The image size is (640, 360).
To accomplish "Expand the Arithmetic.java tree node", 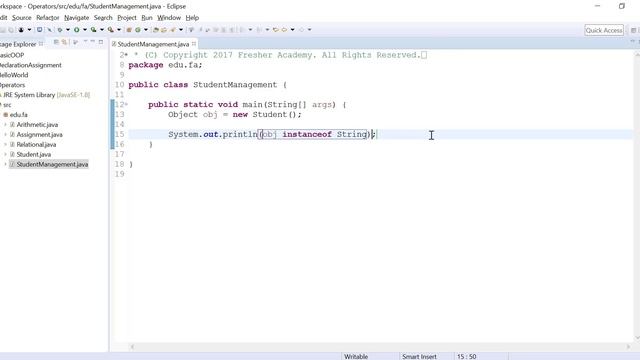I will coord(5,124).
